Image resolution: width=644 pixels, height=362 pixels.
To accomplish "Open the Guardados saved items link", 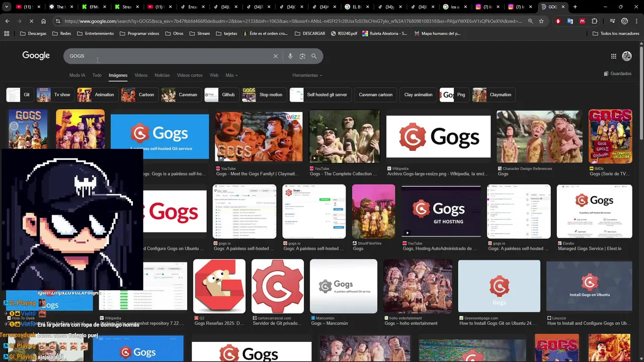I will click(x=617, y=73).
